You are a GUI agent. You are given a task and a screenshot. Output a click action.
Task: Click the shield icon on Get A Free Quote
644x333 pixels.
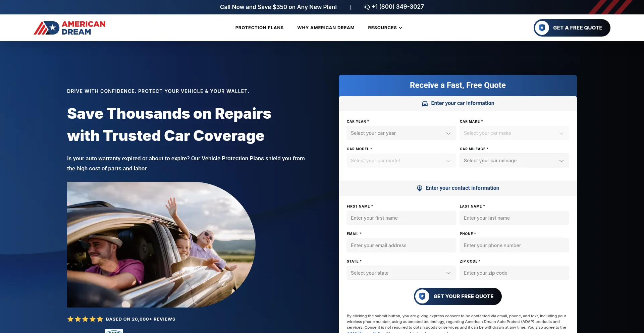coord(542,28)
